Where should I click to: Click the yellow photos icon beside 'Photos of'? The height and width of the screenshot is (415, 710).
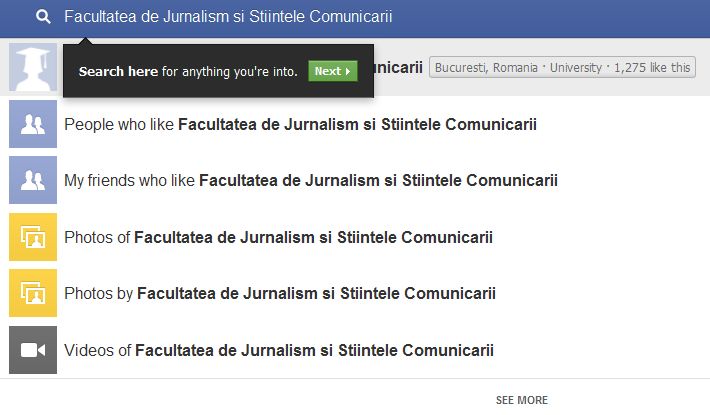32,238
